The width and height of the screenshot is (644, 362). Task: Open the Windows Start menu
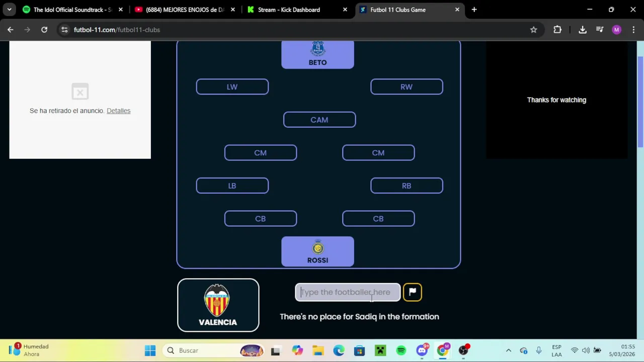(150, 350)
